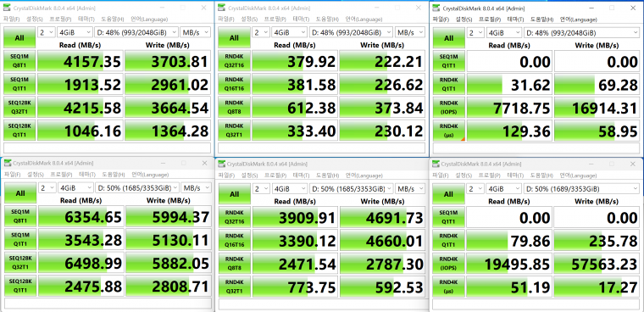The width and height of the screenshot is (644, 312).
Task: Run All tests in window showing 4157.35
Action: (x=19, y=38)
